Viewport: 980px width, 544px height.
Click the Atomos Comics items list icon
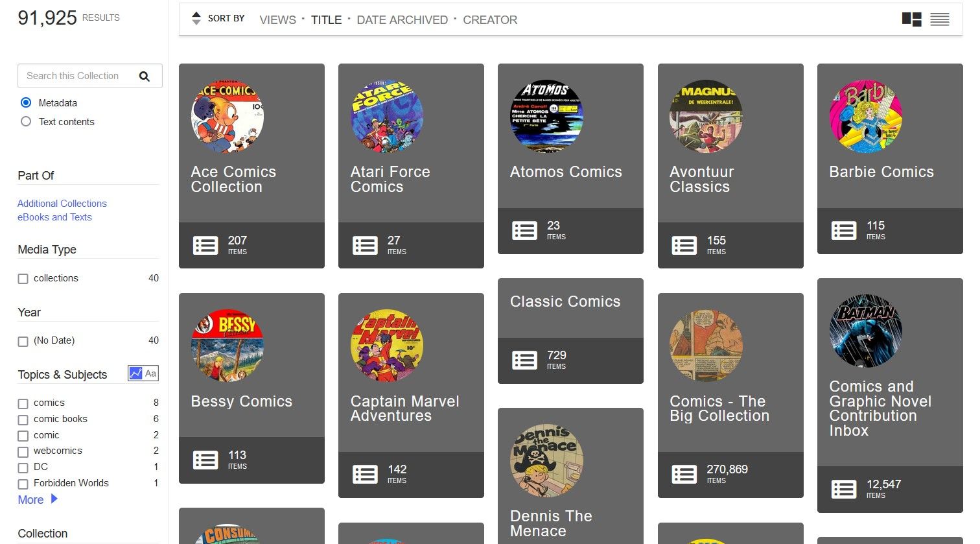point(524,230)
